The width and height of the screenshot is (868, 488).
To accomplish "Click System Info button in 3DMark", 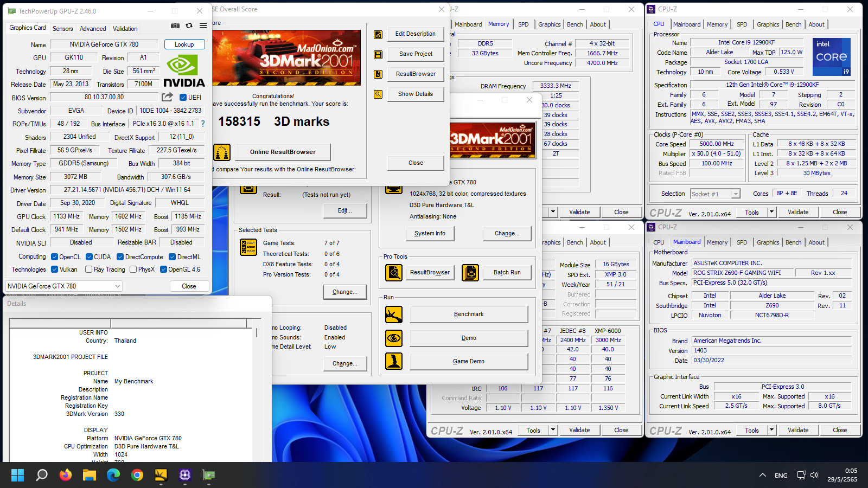I will (x=430, y=233).
